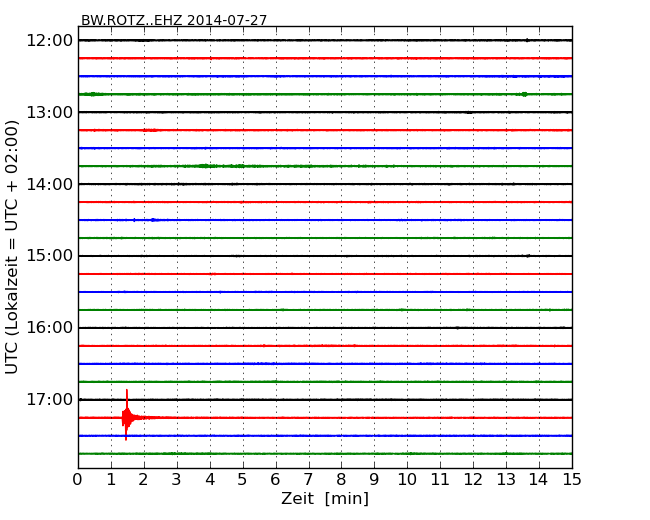Select the 12:00 time label
650x520 pixels.
click(x=49, y=41)
